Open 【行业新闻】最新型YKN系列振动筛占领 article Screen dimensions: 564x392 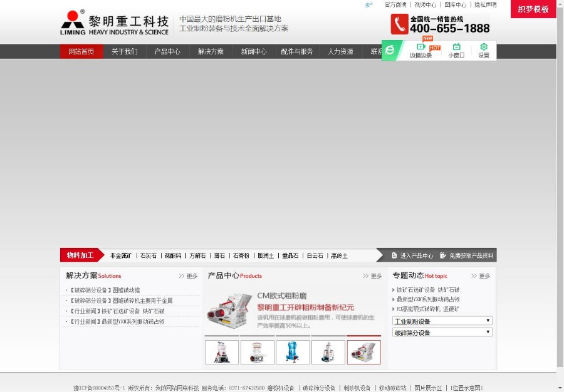[116, 321]
